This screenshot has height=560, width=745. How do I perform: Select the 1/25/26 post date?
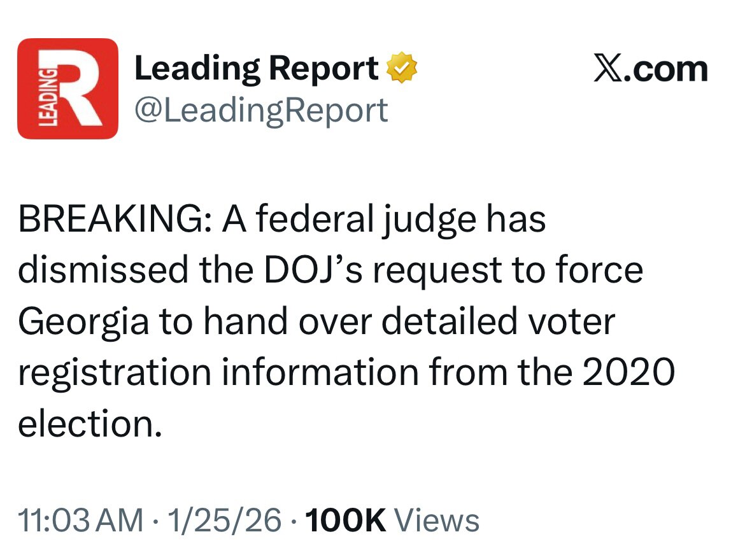[x=223, y=521]
